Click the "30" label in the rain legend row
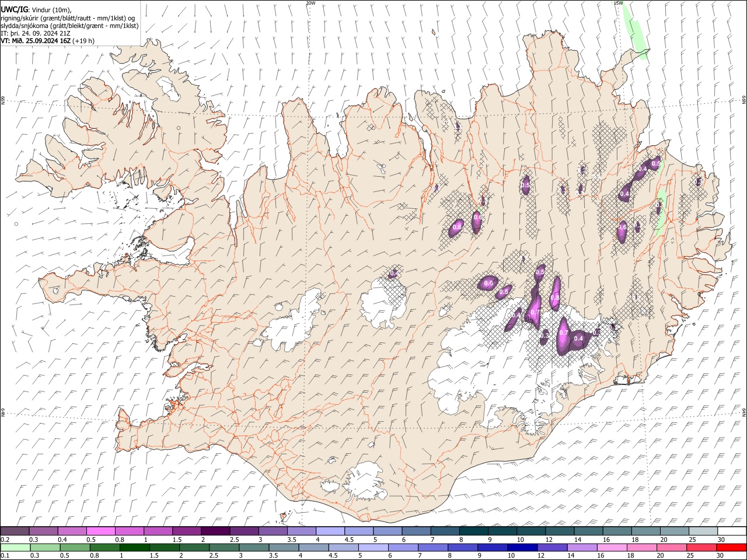Viewport: 747px width, 560px height. 720,556
